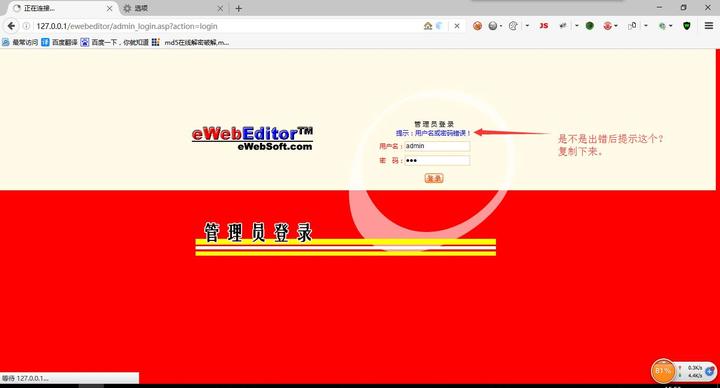
Task: Click the dark green shield extension icon
Action: 687,26
